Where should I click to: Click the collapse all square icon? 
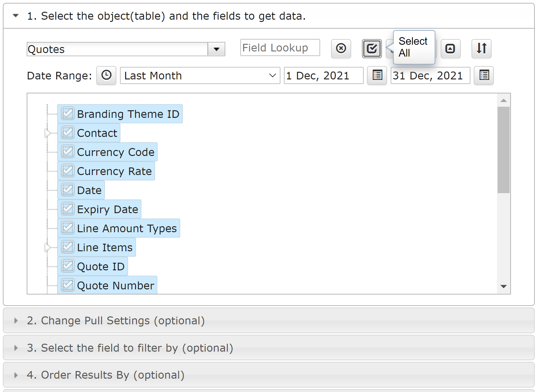450,49
